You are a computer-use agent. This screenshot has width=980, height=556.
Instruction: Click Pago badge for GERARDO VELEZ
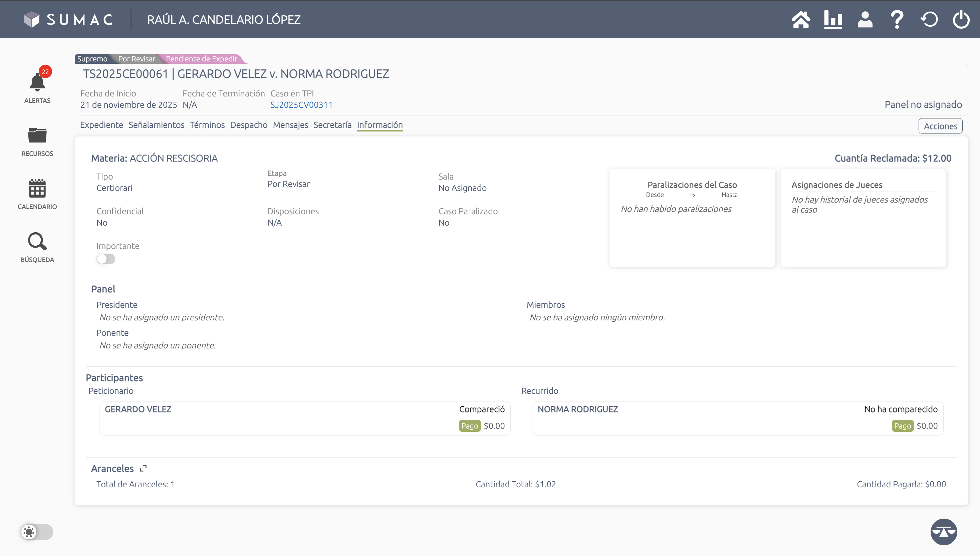(469, 426)
